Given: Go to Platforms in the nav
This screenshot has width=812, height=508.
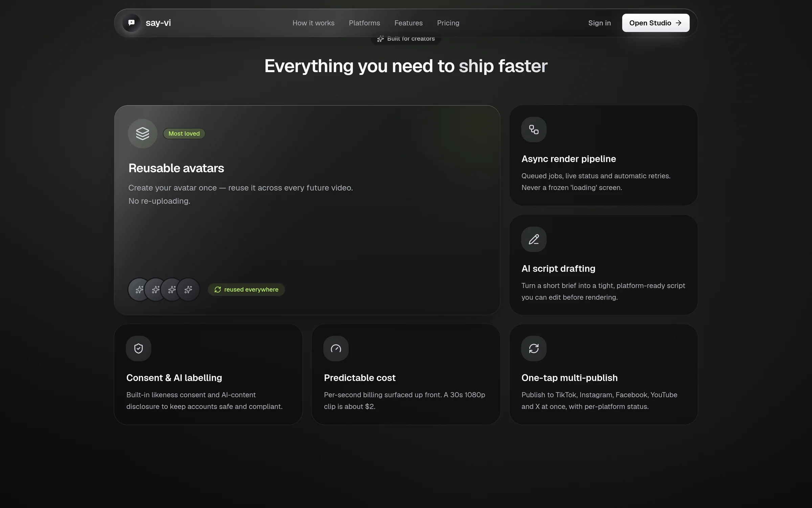Looking at the screenshot, I should pyautogui.click(x=364, y=23).
